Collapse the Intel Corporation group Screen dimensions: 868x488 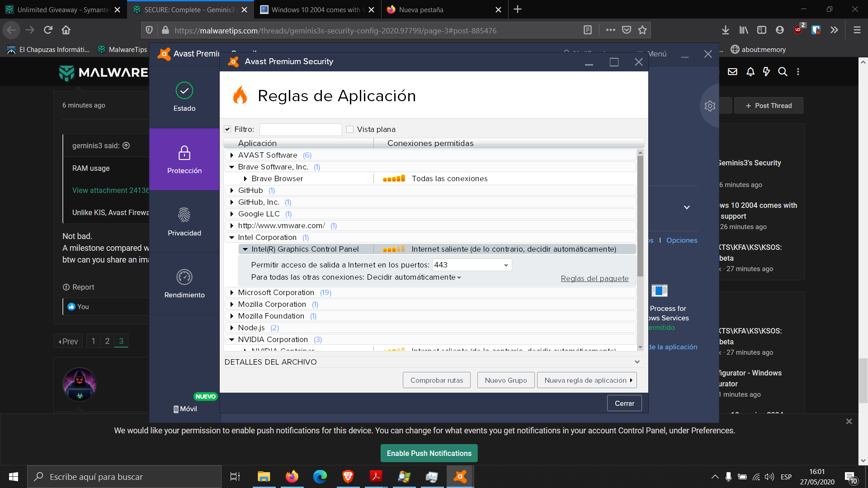tap(232, 237)
